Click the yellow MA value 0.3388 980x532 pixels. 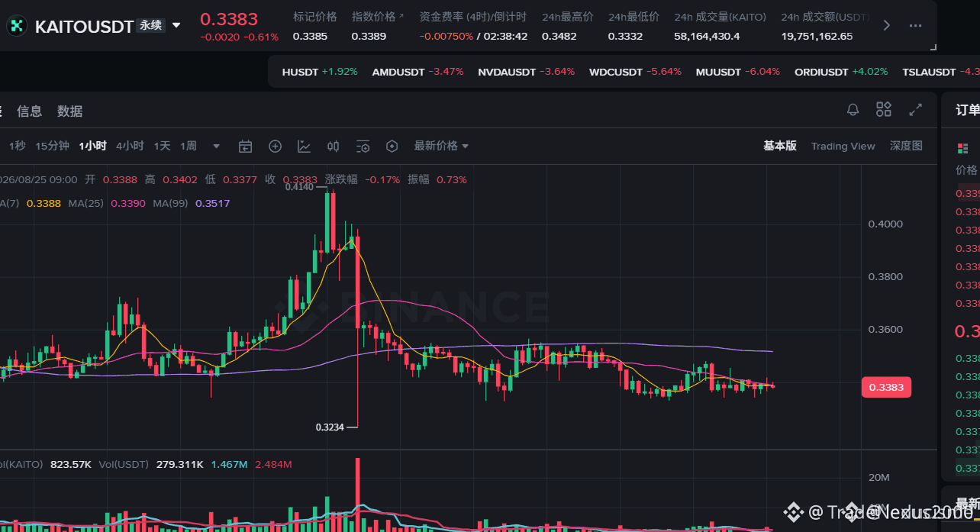[44, 203]
